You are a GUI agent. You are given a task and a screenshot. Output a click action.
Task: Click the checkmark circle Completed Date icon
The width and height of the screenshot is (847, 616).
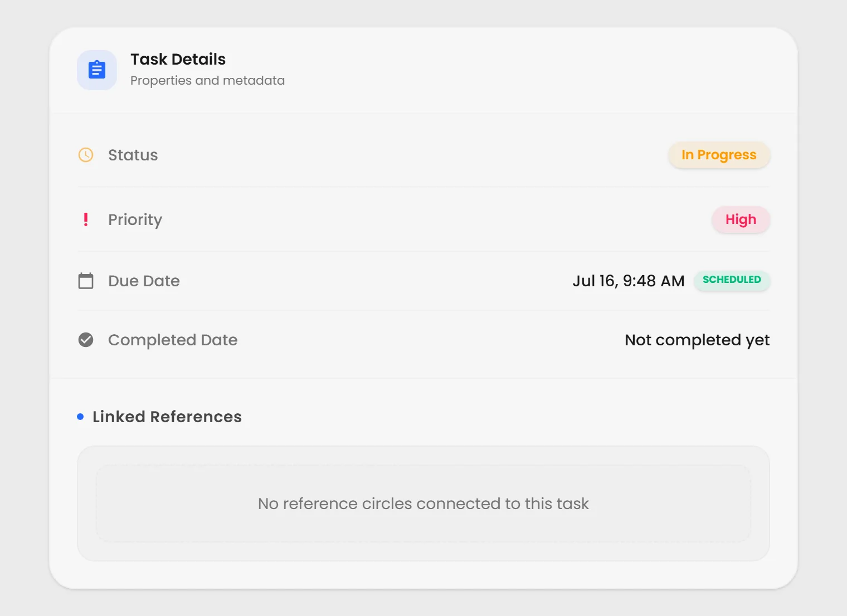tap(86, 340)
